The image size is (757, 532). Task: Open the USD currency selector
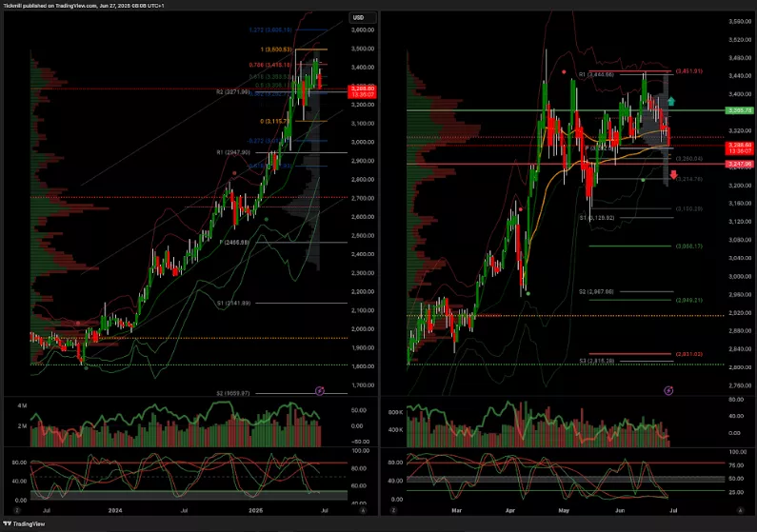tap(359, 17)
